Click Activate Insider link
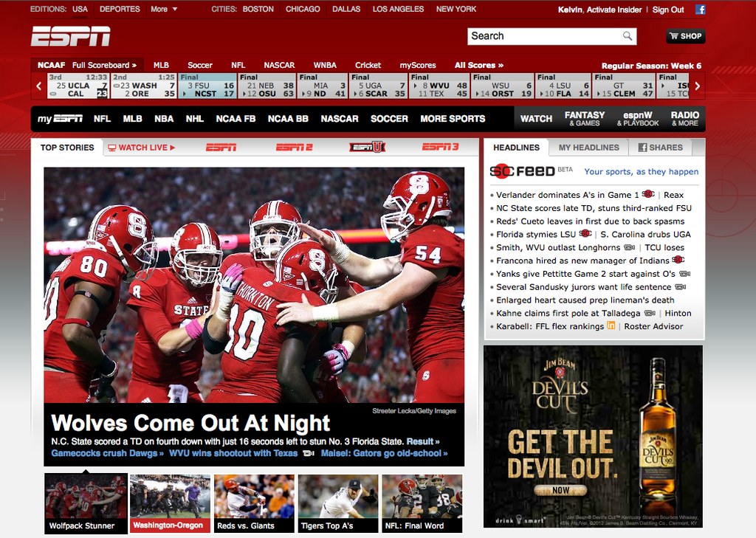756x538 pixels. click(614, 10)
